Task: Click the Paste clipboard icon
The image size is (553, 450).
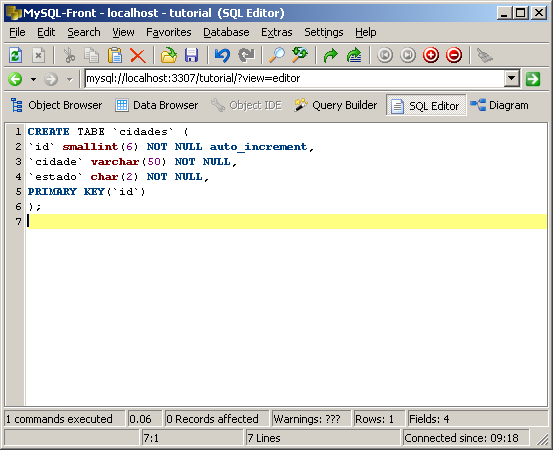Action: pos(115,55)
